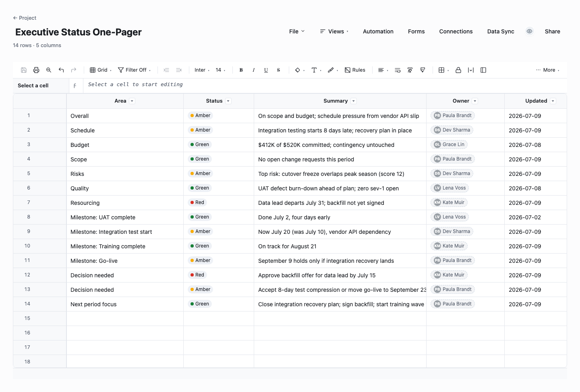Click the Grace Lin owner chip
580x392 pixels.
point(449,144)
